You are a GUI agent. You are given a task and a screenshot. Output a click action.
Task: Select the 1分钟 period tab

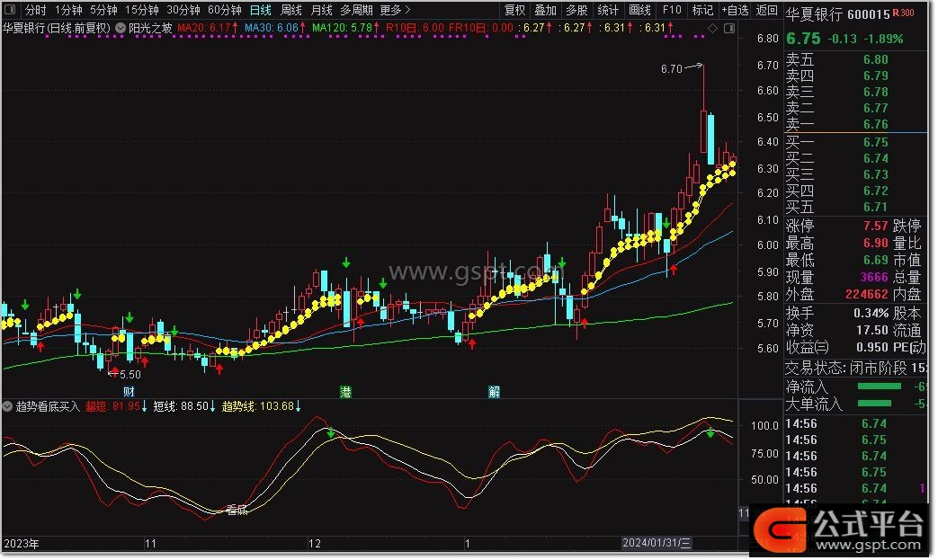(x=68, y=10)
